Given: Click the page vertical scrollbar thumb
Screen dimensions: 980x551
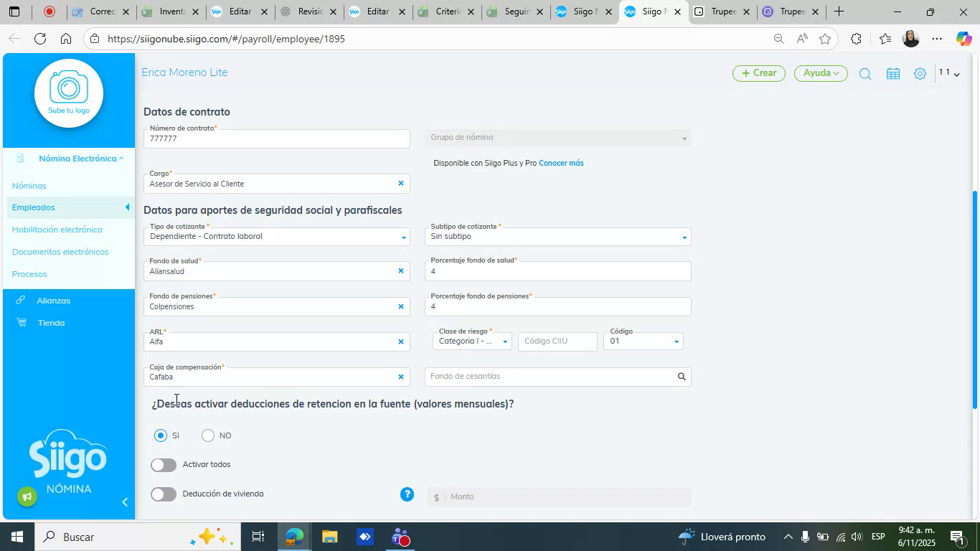Looking at the screenshot, I should coord(974,300).
